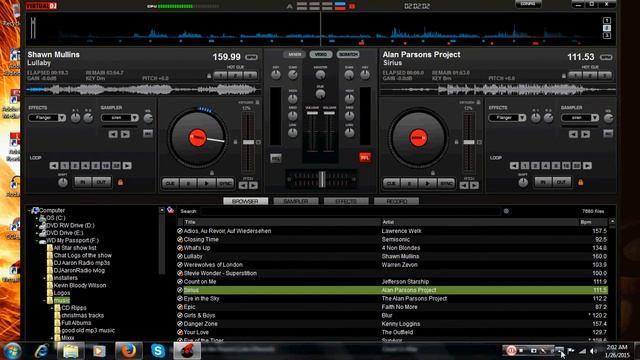Select next sample on right deck sampler
This screenshot has height=360, width=640.
pyautogui.click(x=586, y=134)
